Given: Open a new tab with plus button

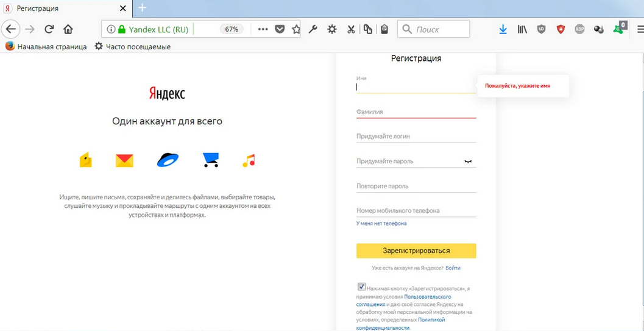Looking at the screenshot, I should point(142,8).
